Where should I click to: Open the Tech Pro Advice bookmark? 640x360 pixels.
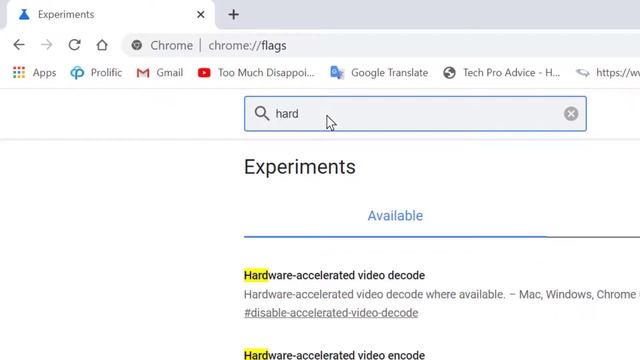(x=502, y=73)
